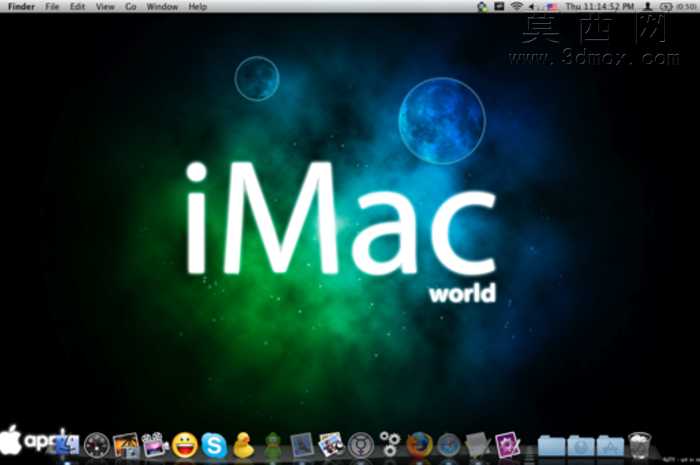Open the gears app icon in Dock
The height and width of the screenshot is (465, 700).
(390, 444)
